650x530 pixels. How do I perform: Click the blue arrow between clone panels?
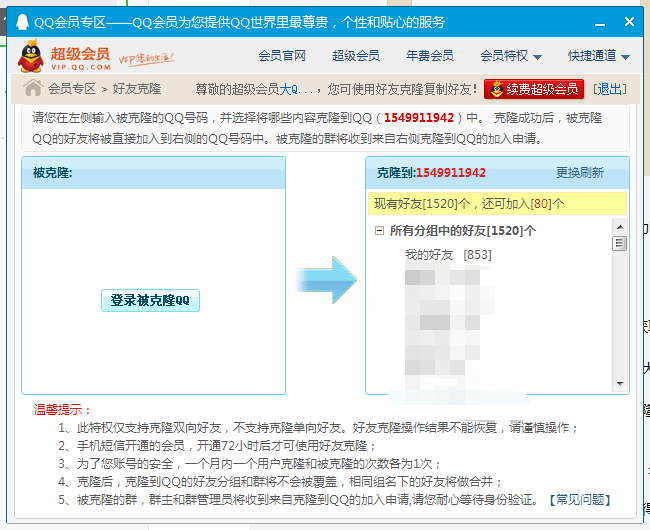(326, 280)
